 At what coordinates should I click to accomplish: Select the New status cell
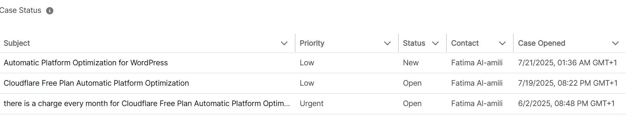[411, 63]
